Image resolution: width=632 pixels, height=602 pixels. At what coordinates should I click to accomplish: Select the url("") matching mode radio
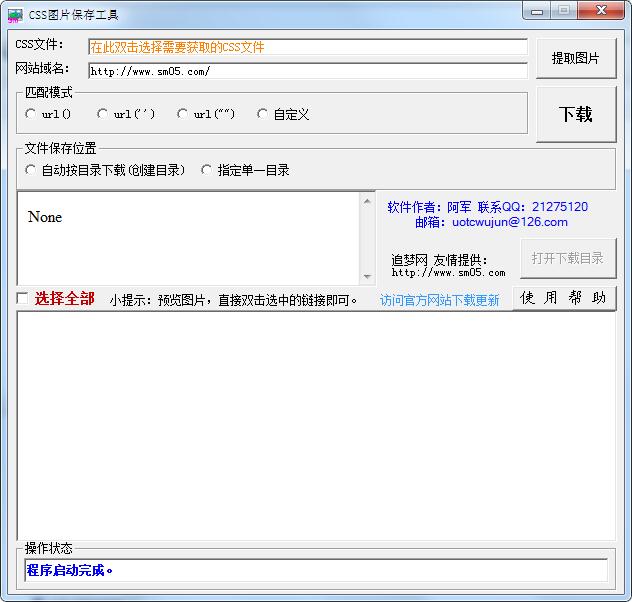[x=182, y=114]
